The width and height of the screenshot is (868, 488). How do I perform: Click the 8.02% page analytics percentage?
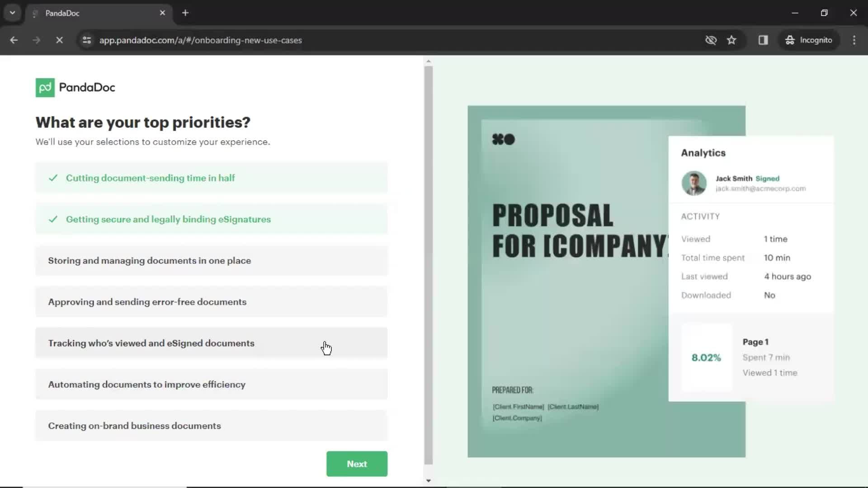(706, 357)
